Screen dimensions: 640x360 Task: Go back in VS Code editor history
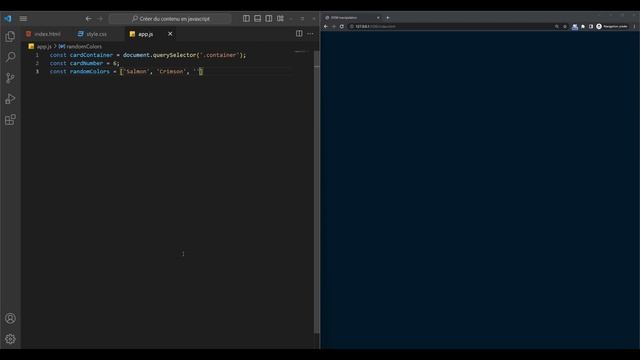point(88,19)
